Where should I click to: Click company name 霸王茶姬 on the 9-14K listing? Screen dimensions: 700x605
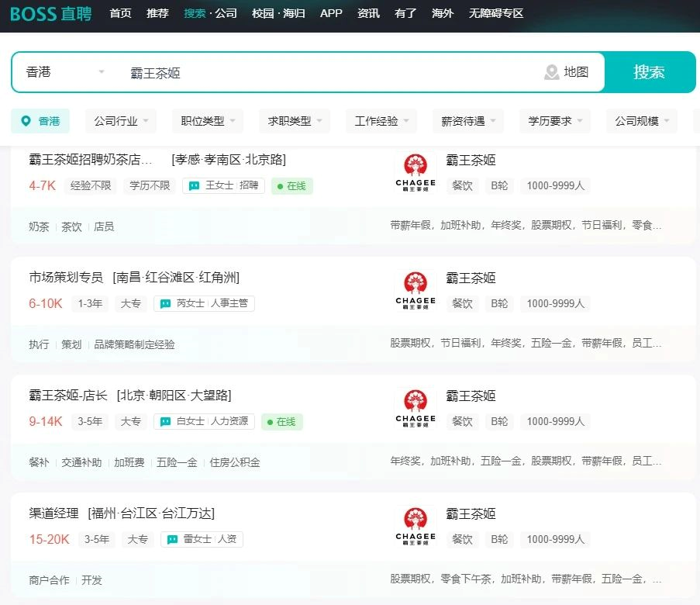471,396
